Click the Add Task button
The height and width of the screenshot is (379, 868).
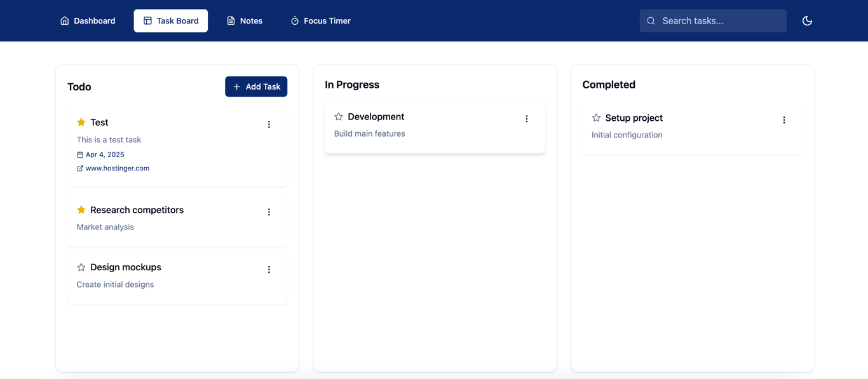[256, 86]
